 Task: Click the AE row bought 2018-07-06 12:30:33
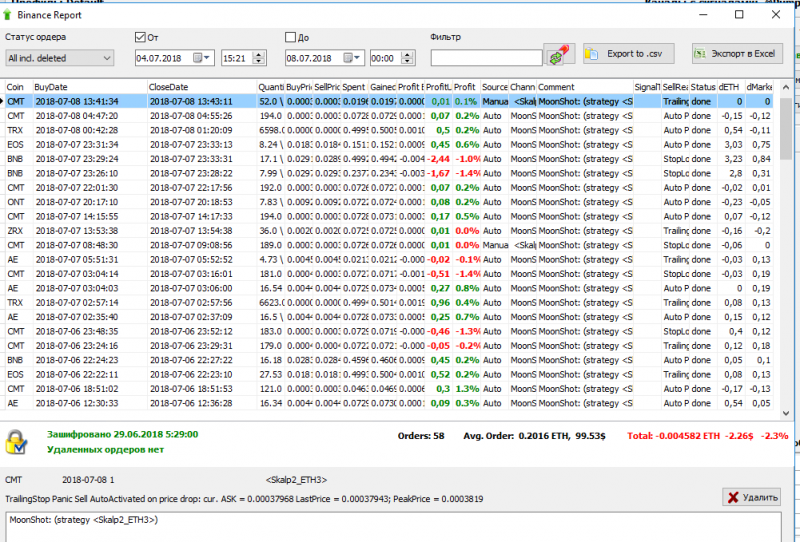[x=389, y=403]
